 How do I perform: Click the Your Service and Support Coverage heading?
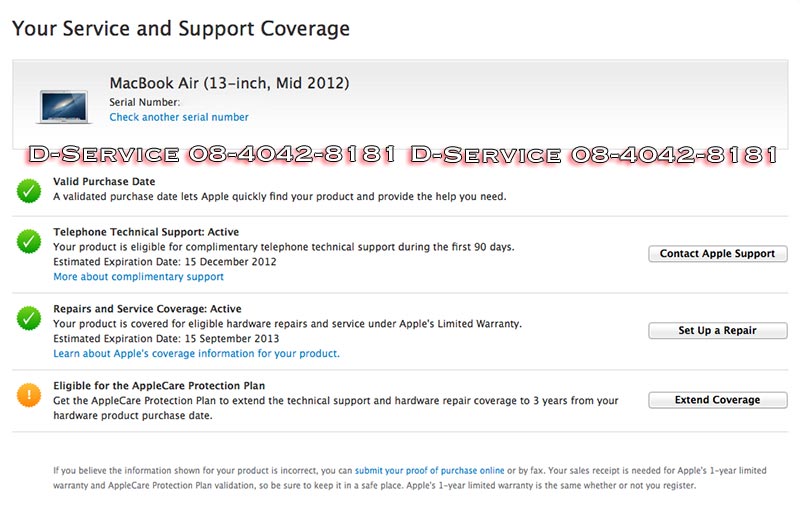point(181,28)
